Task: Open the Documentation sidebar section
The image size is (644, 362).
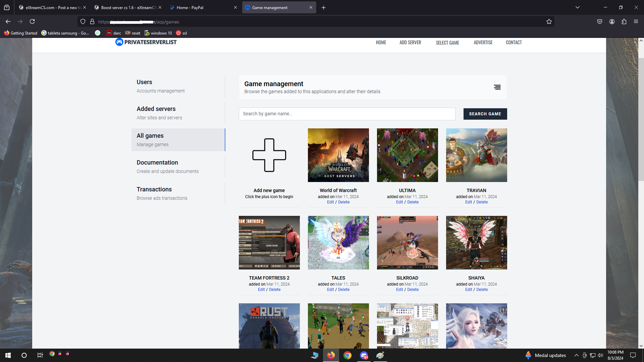Action: (178, 167)
